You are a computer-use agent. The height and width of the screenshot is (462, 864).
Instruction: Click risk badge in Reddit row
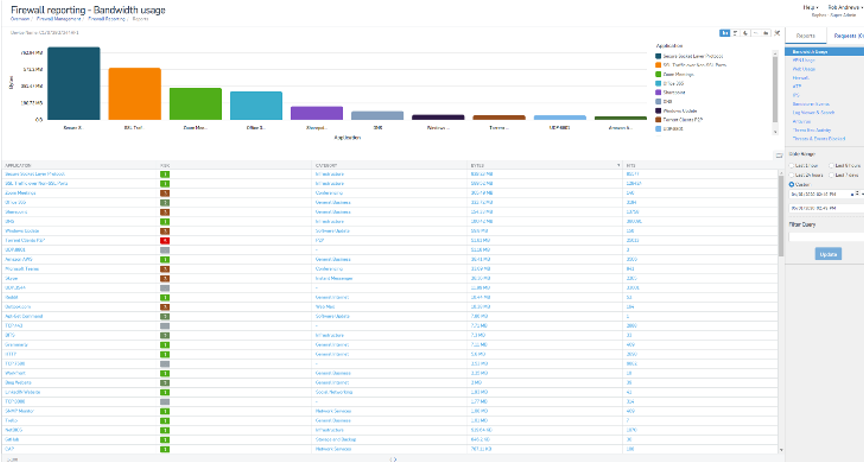(164, 298)
